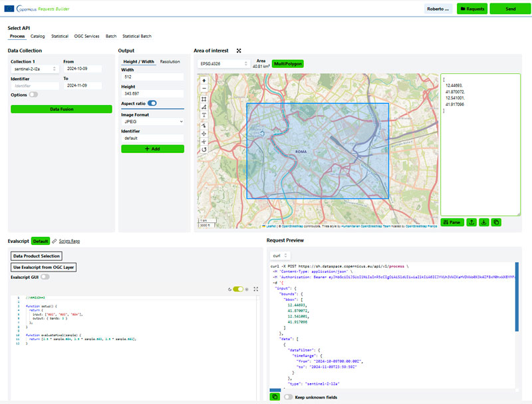Click the Add output button
532x404 pixels.
[153, 148]
